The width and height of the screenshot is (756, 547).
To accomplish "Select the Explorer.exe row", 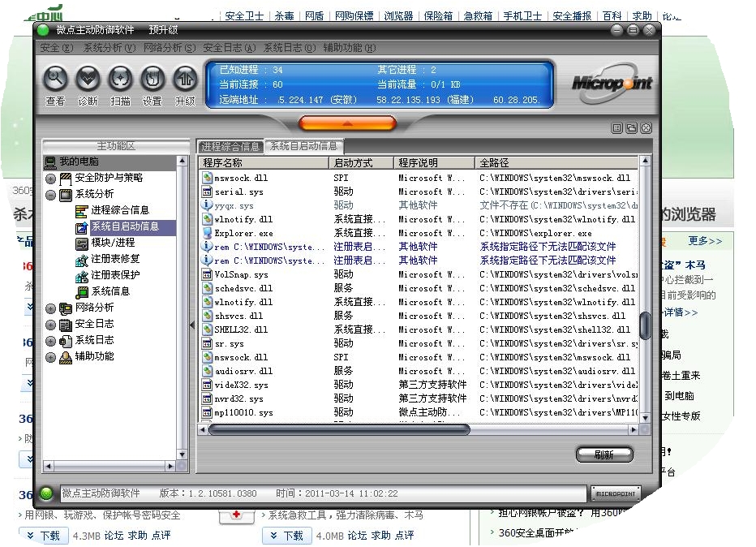I will click(419, 233).
